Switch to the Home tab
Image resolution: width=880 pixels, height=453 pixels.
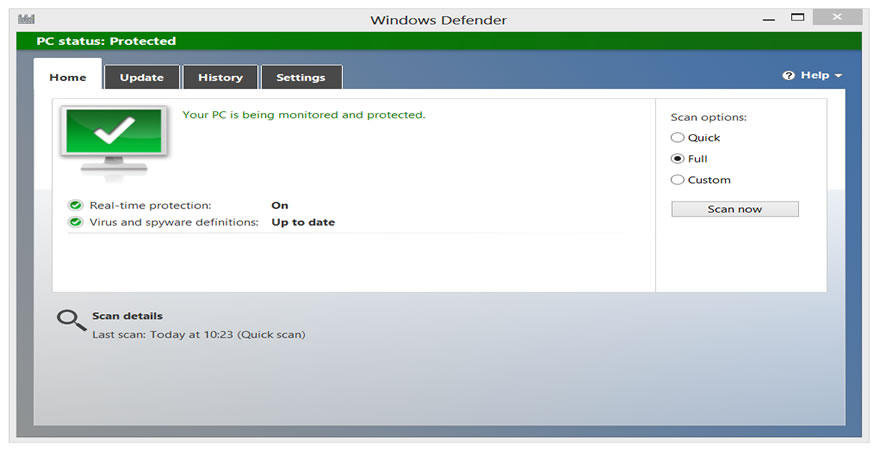pyautogui.click(x=68, y=77)
